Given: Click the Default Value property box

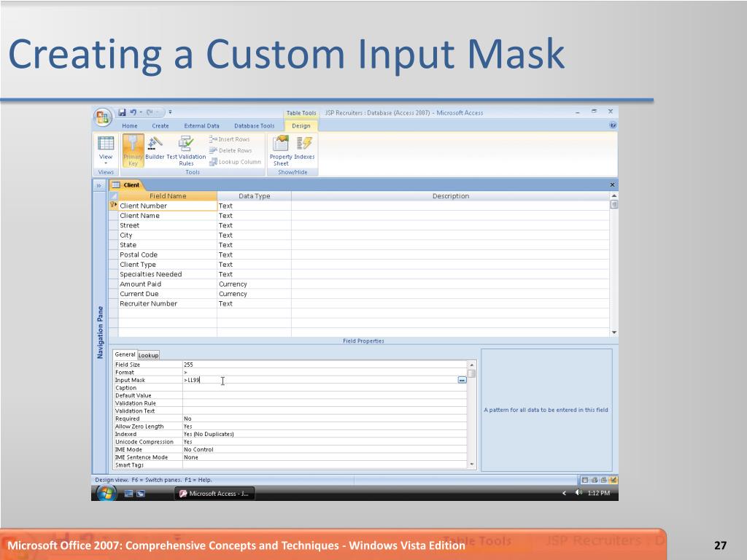Looking at the screenshot, I should [325, 395].
